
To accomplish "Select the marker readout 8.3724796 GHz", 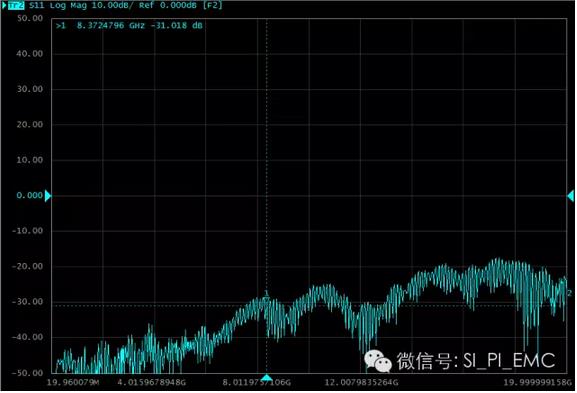I will click(x=111, y=26).
